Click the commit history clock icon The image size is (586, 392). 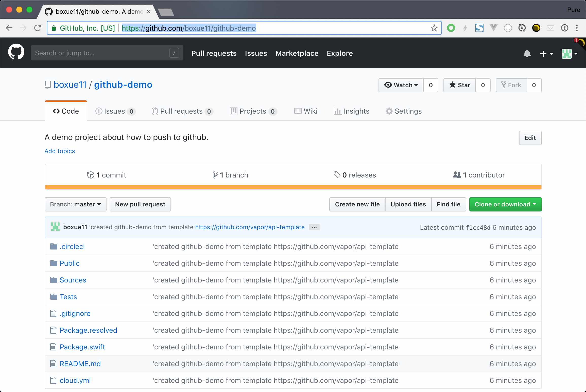coord(91,175)
